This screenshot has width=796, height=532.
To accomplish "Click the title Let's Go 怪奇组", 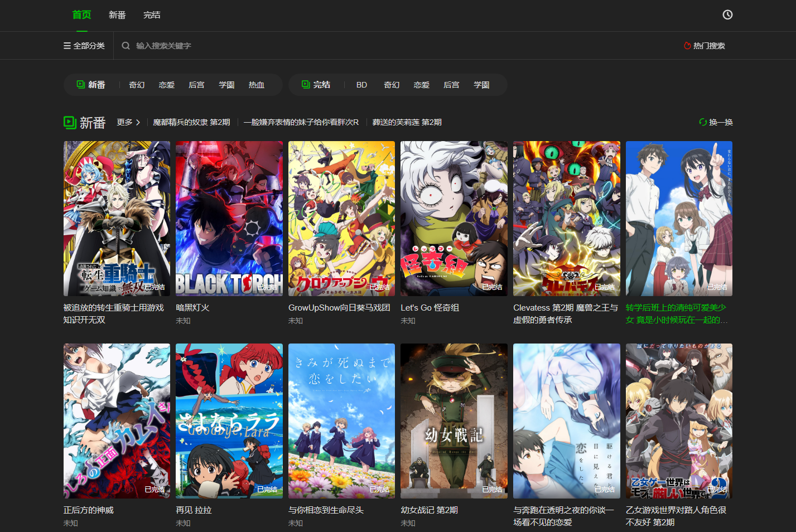I will point(430,308).
